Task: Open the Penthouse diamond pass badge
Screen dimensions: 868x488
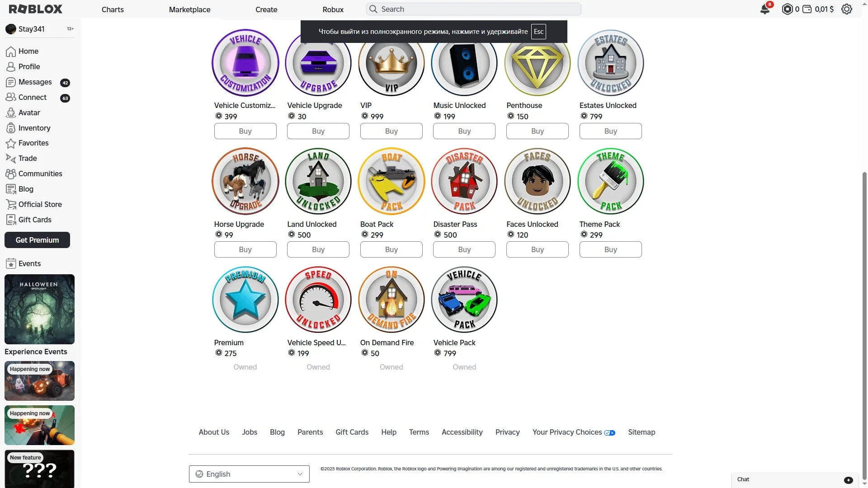Action: (538, 63)
